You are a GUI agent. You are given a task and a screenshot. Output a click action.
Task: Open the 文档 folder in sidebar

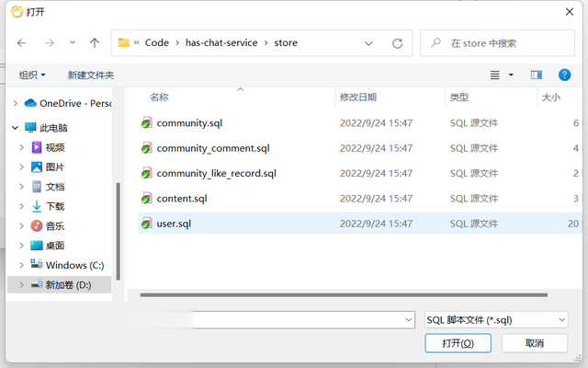48,187
